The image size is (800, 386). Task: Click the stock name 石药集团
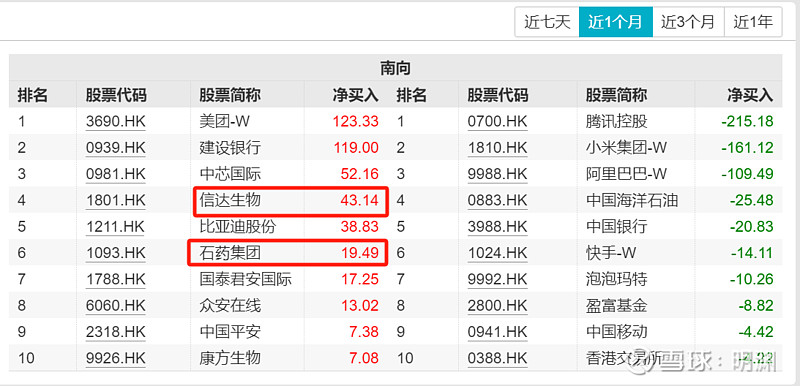[x=230, y=252]
